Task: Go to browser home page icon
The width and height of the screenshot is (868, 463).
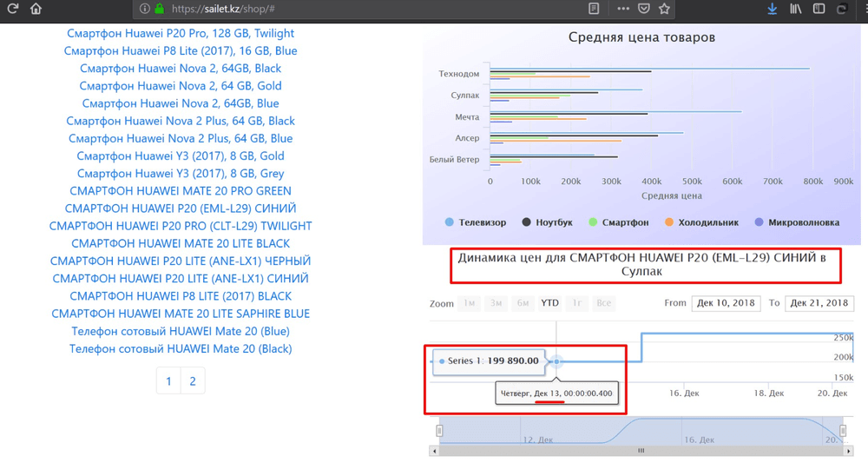Action: click(36, 9)
